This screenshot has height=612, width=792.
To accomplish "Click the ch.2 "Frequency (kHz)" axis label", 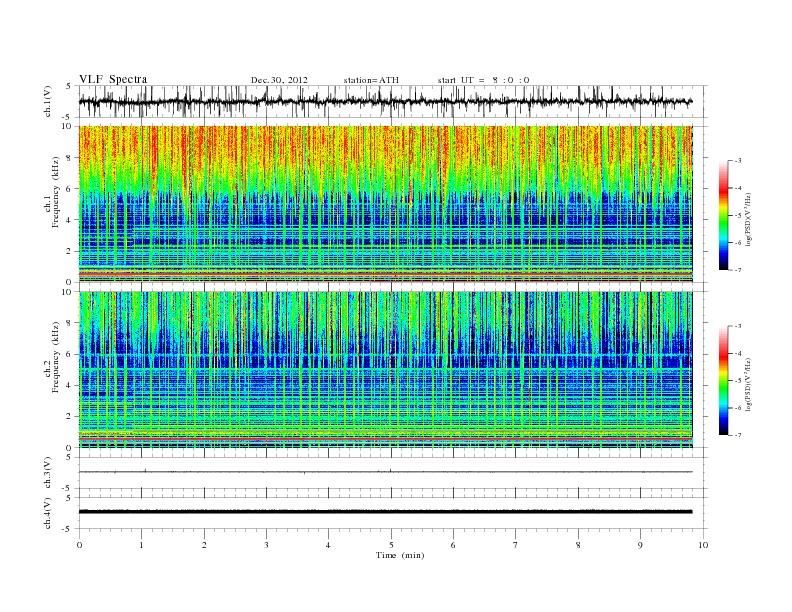I will click(x=56, y=356).
